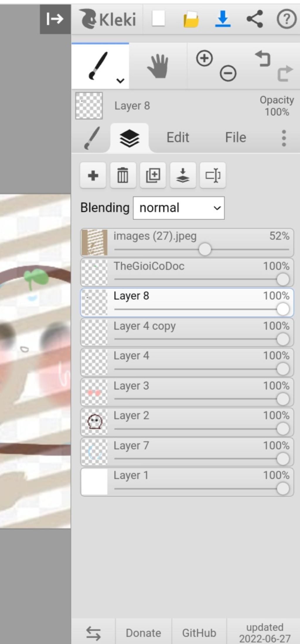The image size is (300, 644).
Task: Duplicate the current layer
Action: click(153, 176)
